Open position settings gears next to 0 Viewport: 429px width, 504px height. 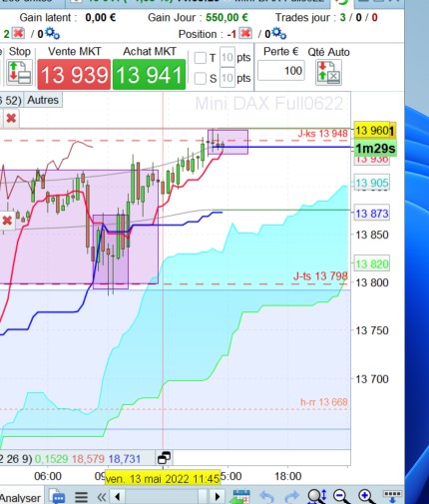(x=278, y=34)
